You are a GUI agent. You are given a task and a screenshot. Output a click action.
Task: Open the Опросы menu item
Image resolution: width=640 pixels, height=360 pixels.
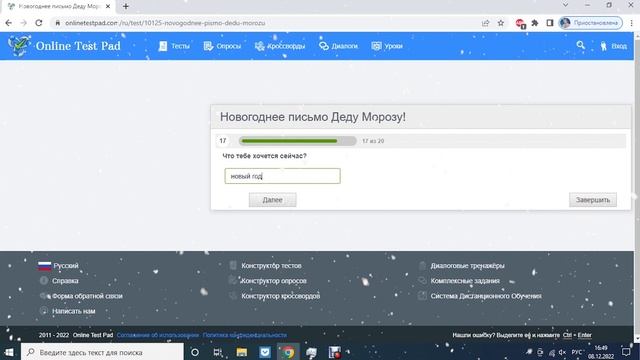222,46
